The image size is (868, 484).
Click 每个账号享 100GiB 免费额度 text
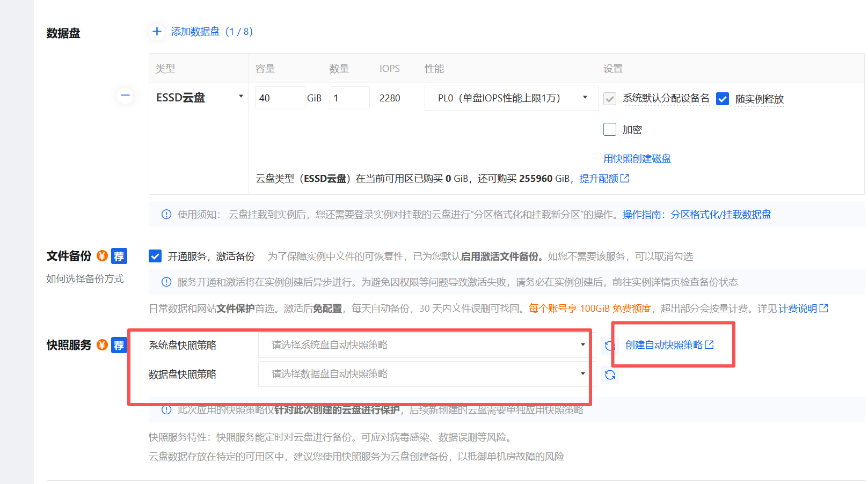tap(590, 309)
